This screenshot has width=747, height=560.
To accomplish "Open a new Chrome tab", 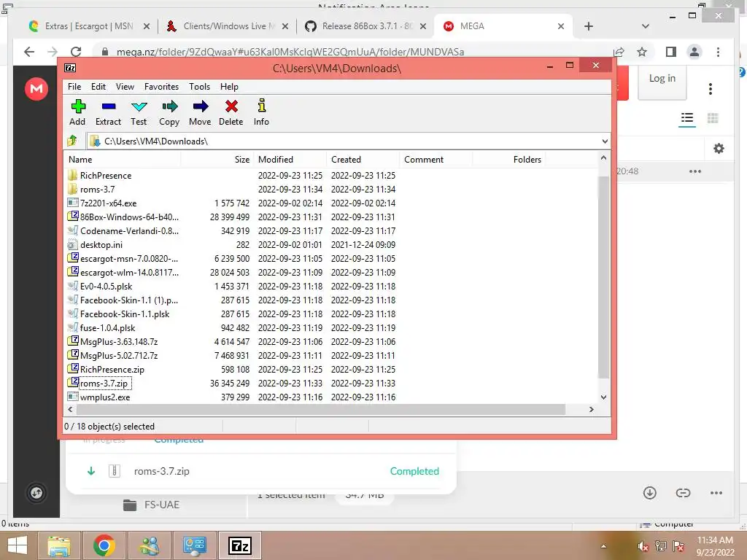I will tap(589, 26).
